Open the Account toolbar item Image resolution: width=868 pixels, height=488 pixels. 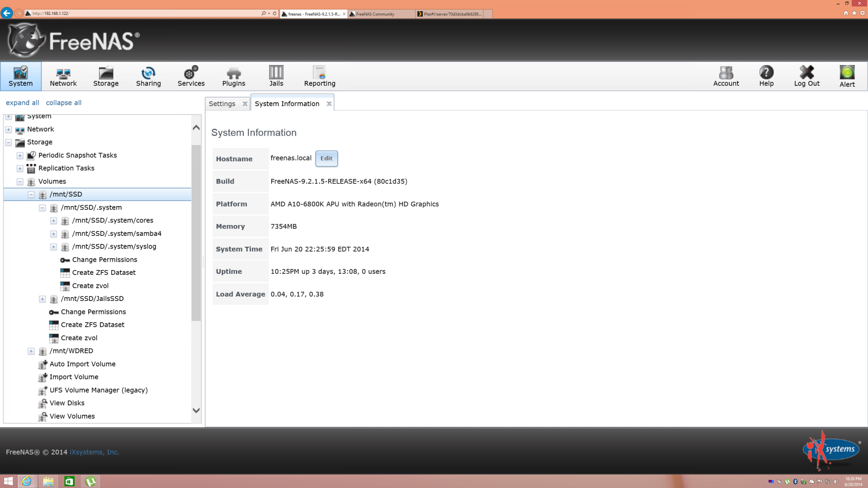tap(726, 76)
